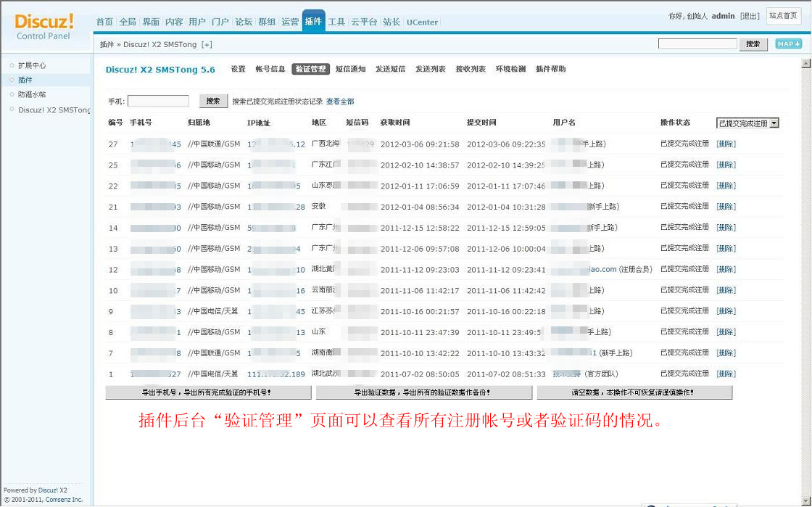Screen dimensions: 812x507
Task: Open the 已提交完成注册 status dropdown
Action: click(x=747, y=123)
